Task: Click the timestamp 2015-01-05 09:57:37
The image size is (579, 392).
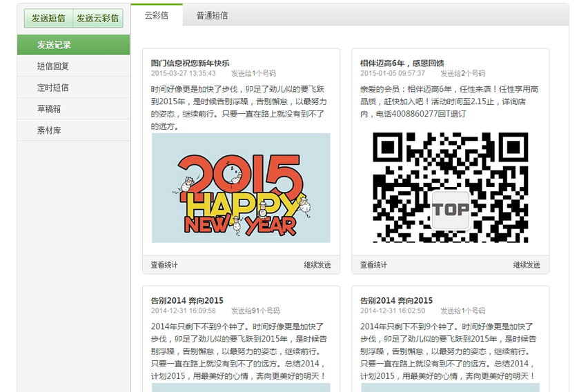Action: pyautogui.click(x=393, y=73)
